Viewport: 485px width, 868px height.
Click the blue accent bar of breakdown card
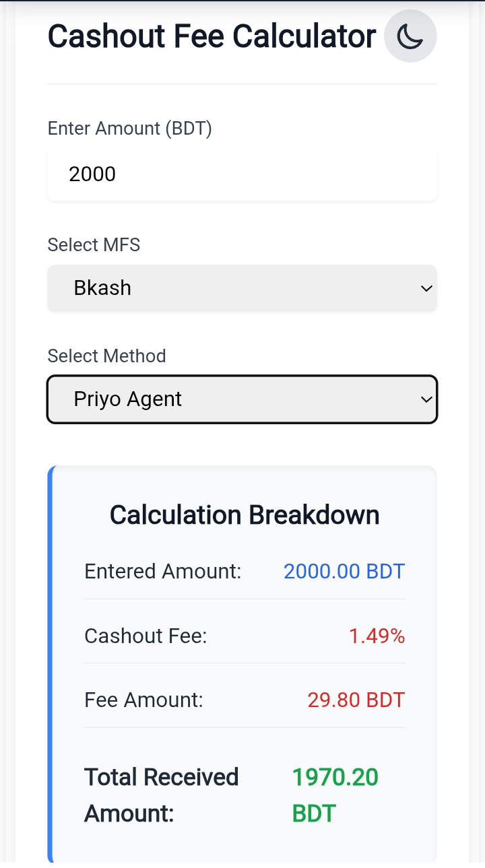[51, 663]
